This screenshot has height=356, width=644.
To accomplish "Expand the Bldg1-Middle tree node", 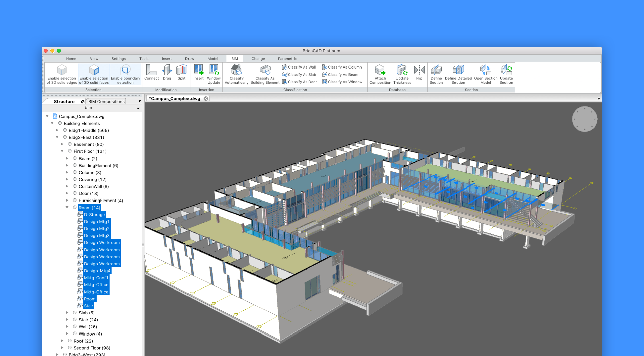I will 57,130.
